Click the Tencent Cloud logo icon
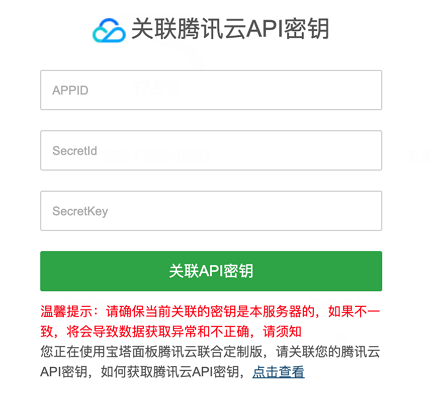Image resolution: width=430 pixels, height=405 pixels. (x=109, y=30)
